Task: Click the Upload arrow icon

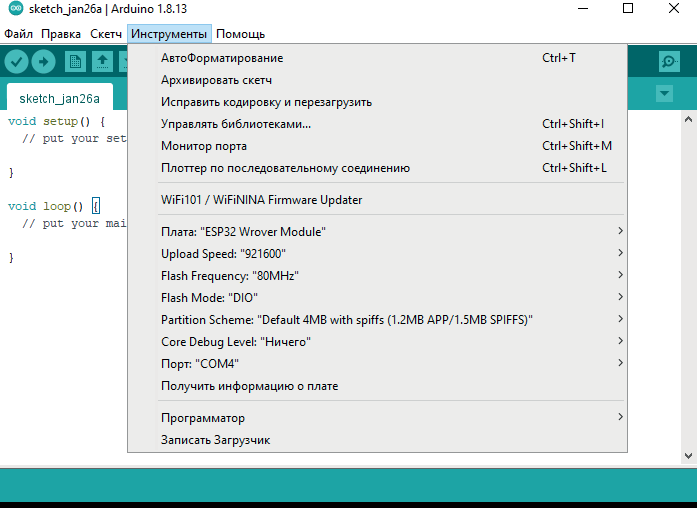Action: (43, 62)
